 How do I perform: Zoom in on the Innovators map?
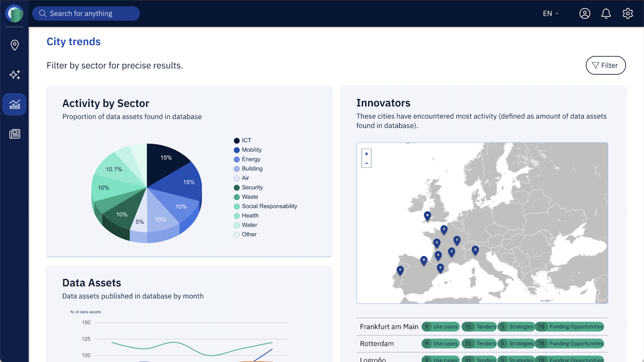tap(366, 154)
